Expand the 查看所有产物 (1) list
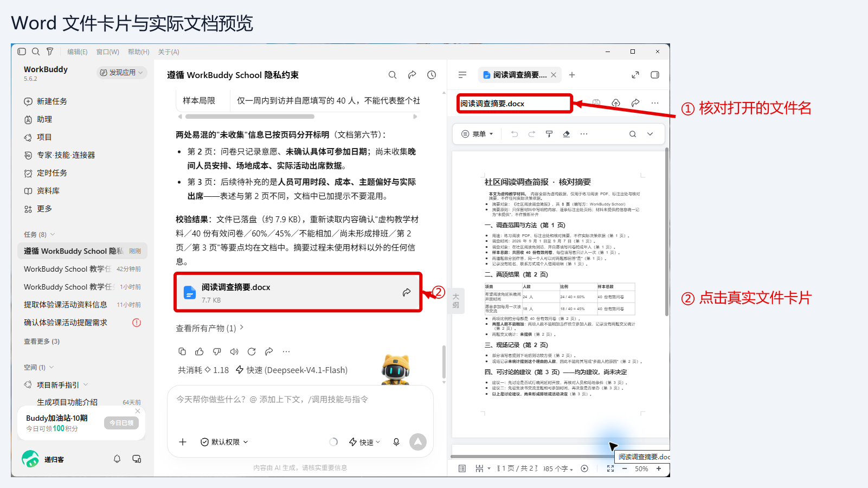 click(x=210, y=328)
